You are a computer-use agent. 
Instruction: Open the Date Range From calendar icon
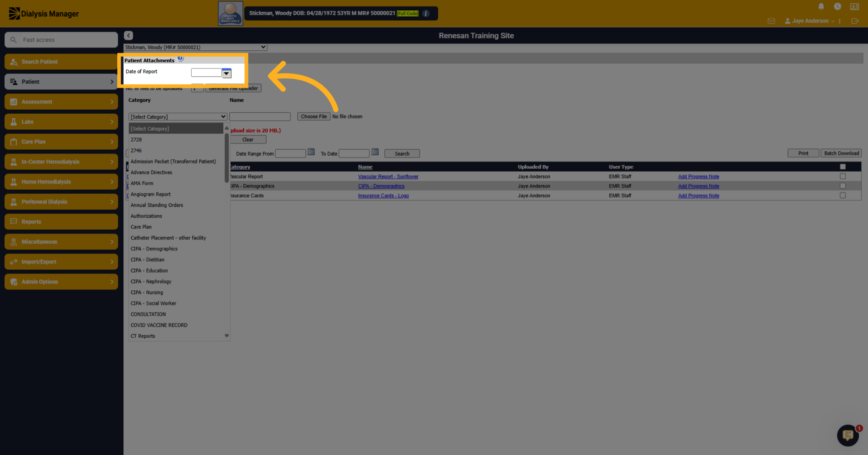311,152
